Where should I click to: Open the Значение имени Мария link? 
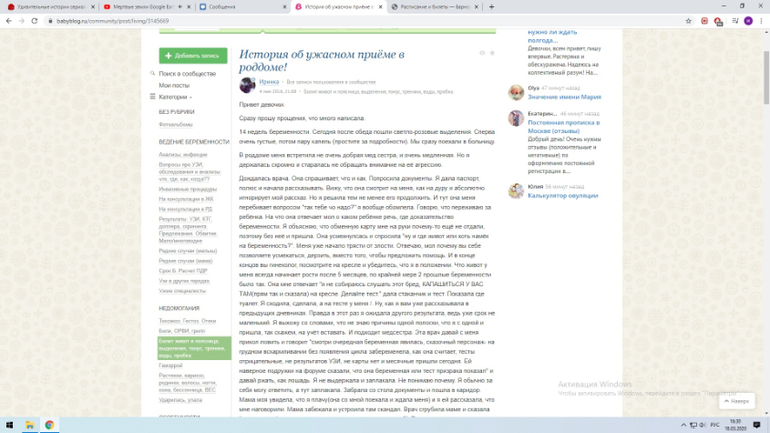click(564, 97)
